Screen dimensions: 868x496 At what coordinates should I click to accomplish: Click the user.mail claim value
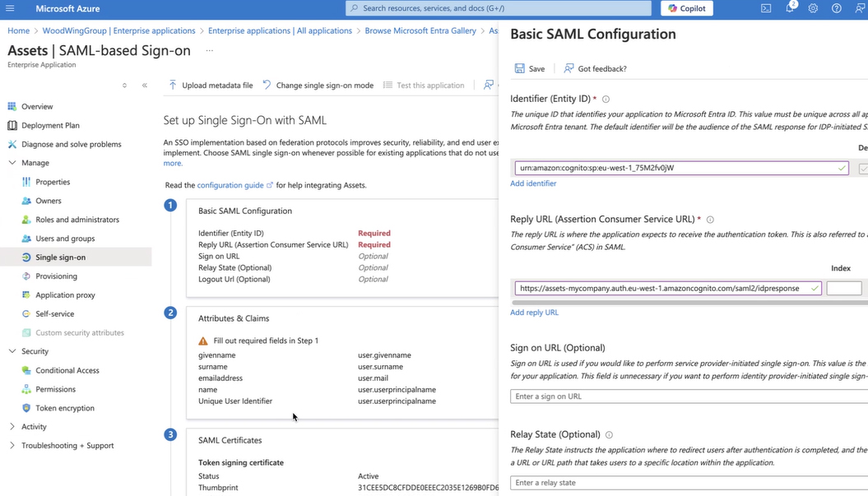coord(373,378)
